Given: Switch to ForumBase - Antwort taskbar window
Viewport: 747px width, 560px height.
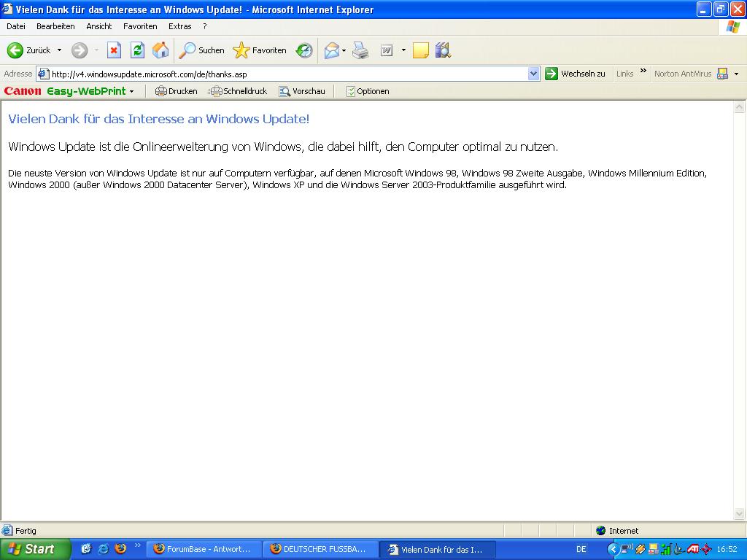Looking at the screenshot, I should 204,549.
